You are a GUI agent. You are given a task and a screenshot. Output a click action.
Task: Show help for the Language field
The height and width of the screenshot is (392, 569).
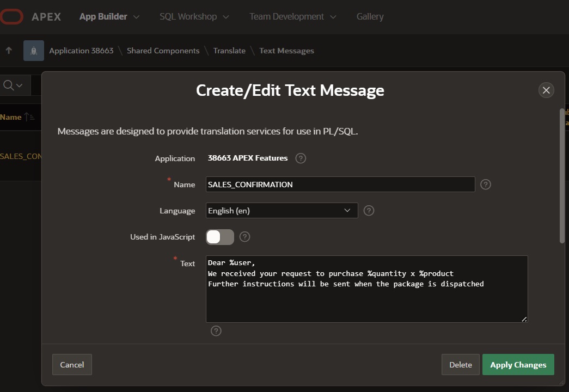tap(369, 211)
